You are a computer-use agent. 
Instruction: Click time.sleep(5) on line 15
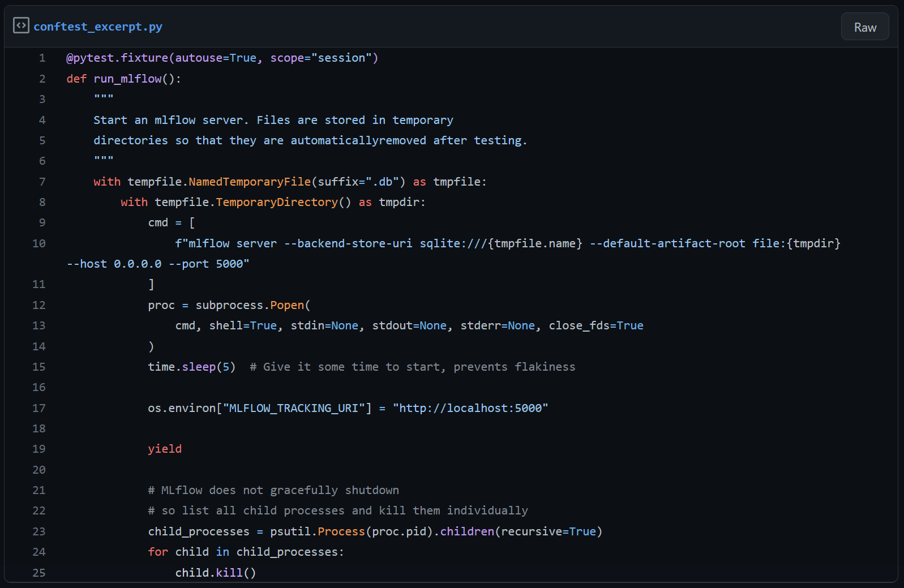click(x=192, y=367)
